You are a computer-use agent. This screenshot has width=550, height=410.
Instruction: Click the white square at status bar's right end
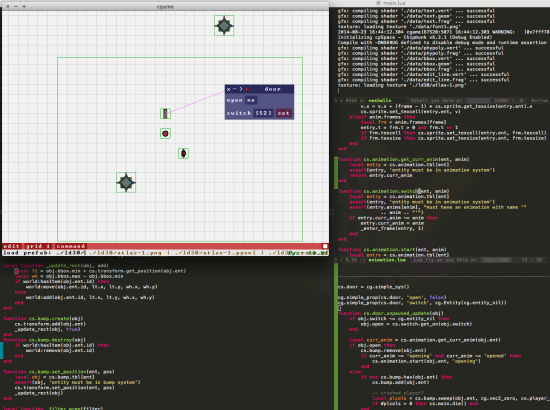click(x=325, y=246)
